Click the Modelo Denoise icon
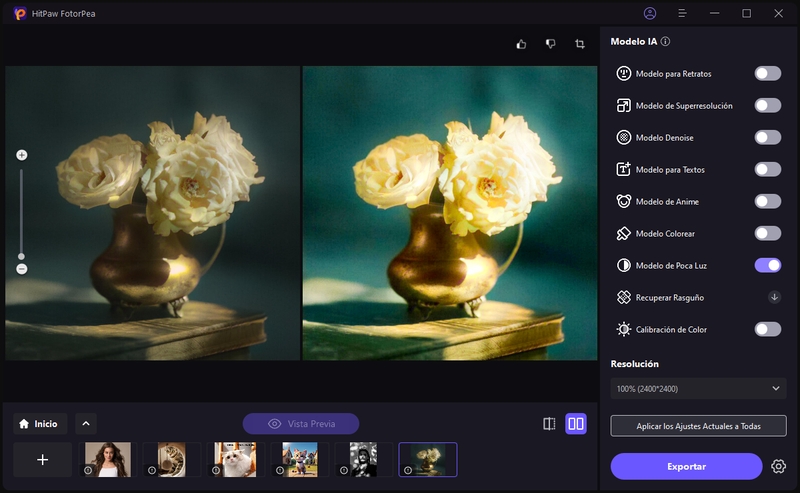The image size is (800, 493). [x=623, y=137]
